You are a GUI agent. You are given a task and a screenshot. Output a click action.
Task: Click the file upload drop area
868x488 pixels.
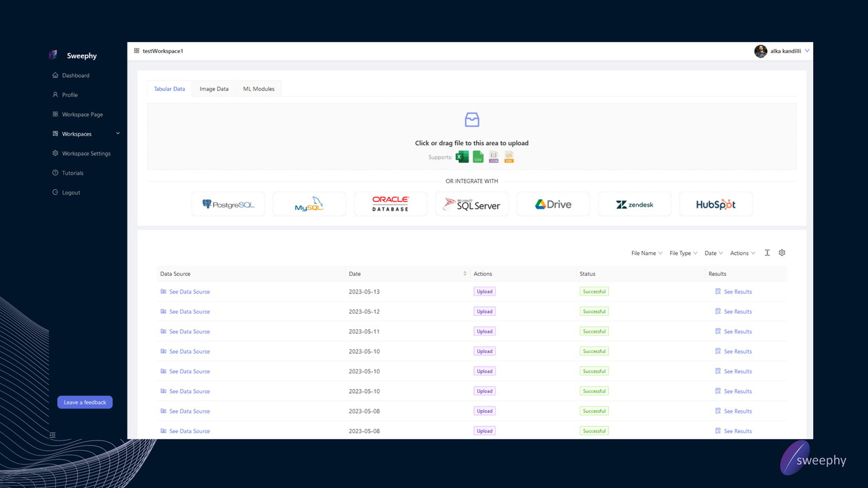click(471, 136)
